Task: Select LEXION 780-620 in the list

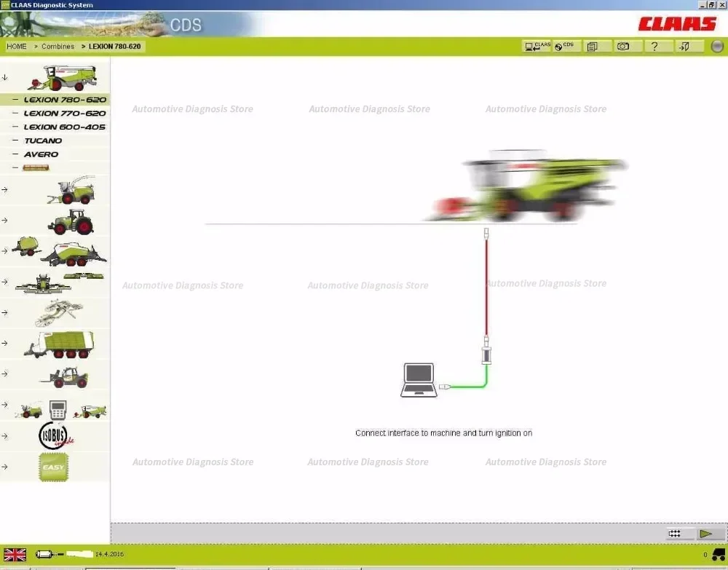Action: tap(55, 99)
